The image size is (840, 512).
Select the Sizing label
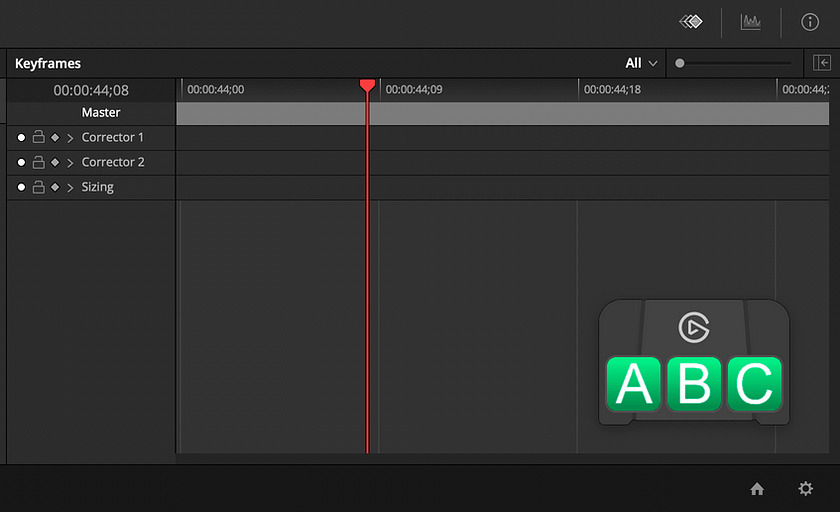click(98, 187)
